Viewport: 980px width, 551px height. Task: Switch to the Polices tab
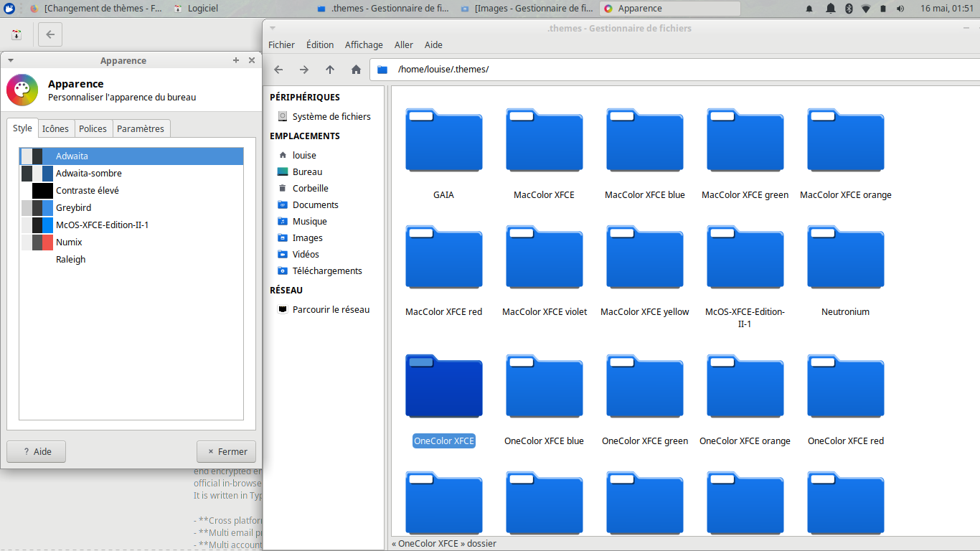tap(93, 128)
